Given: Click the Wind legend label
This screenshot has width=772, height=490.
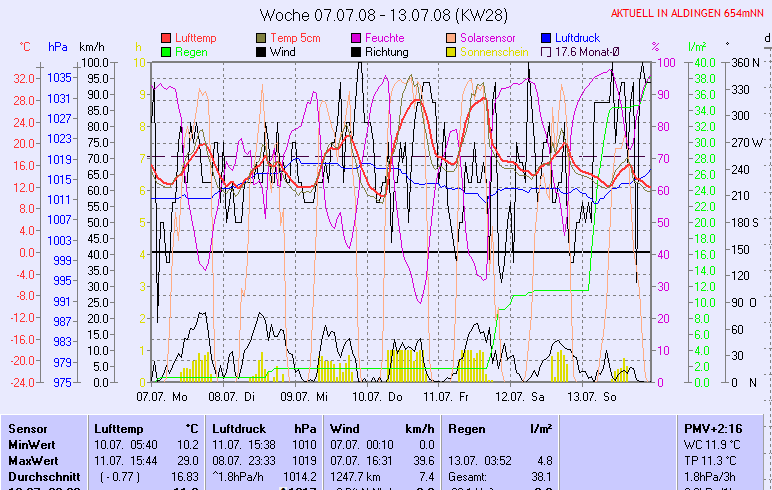Looking at the screenshot, I should (x=282, y=52).
